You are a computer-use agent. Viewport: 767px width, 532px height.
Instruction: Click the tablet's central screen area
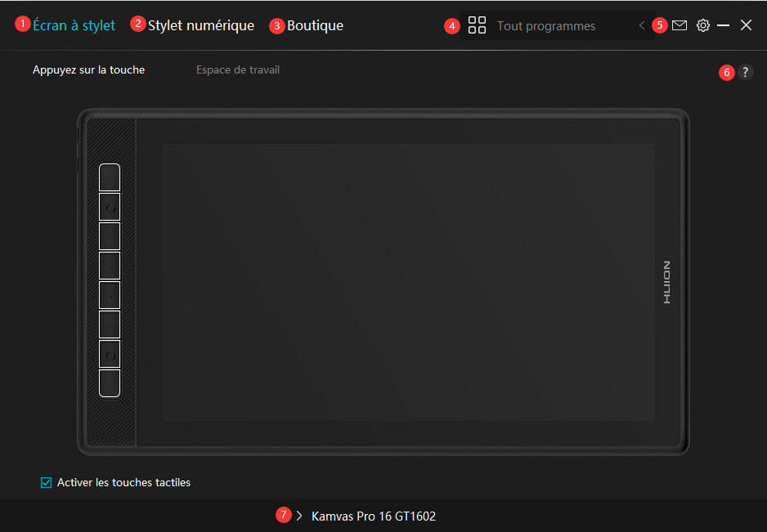408,282
